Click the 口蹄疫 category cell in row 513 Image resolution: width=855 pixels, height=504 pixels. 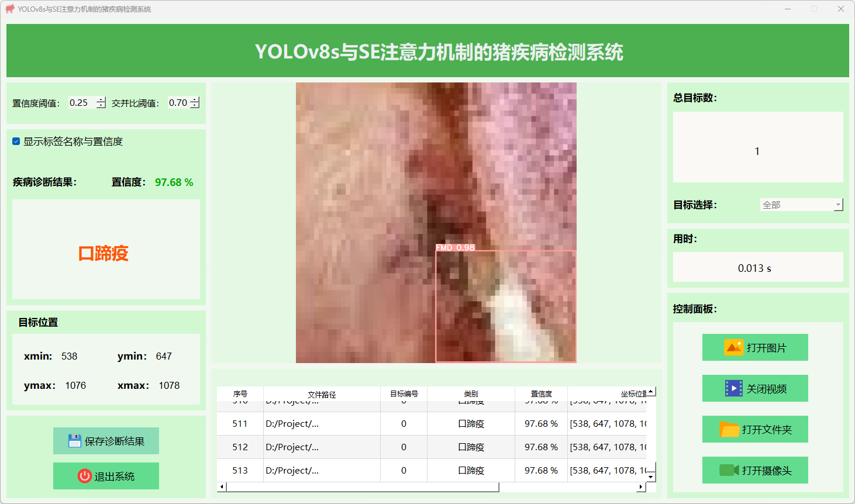[x=471, y=471]
